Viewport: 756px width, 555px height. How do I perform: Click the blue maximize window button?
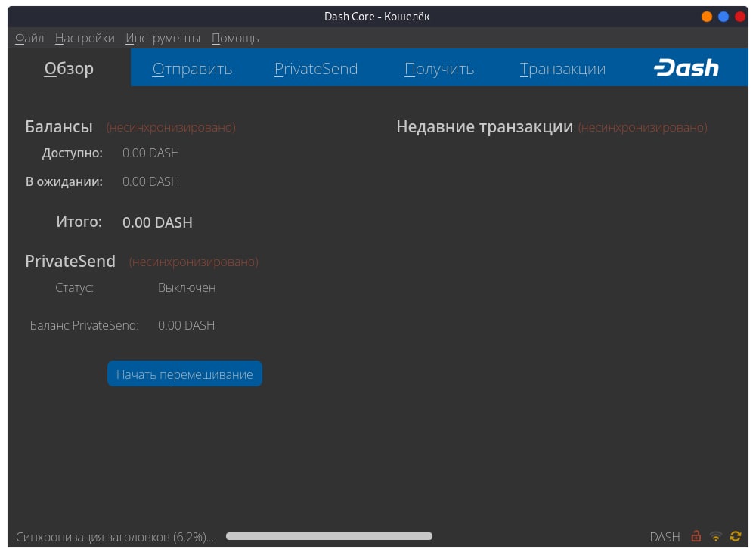tap(723, 17)
